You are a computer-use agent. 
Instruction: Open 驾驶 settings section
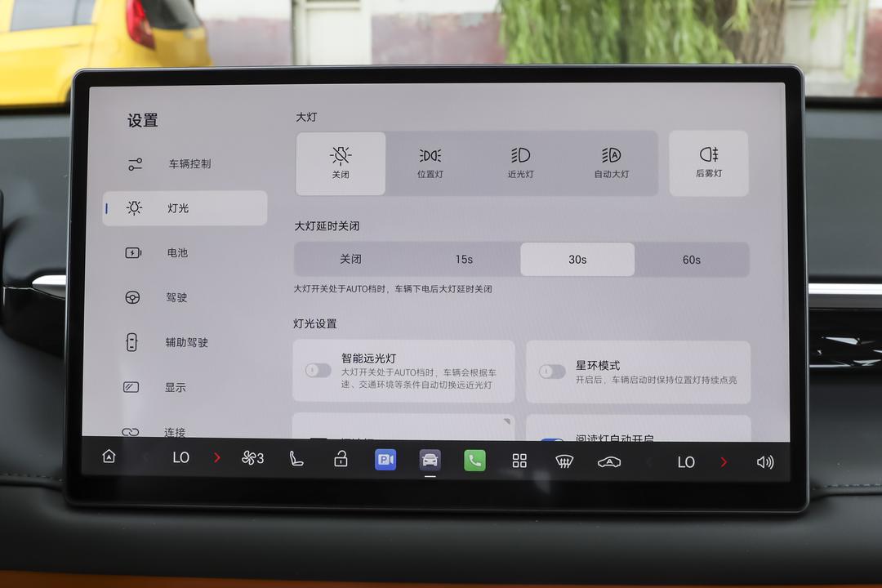pyautogui.click(x=185, y=297)
